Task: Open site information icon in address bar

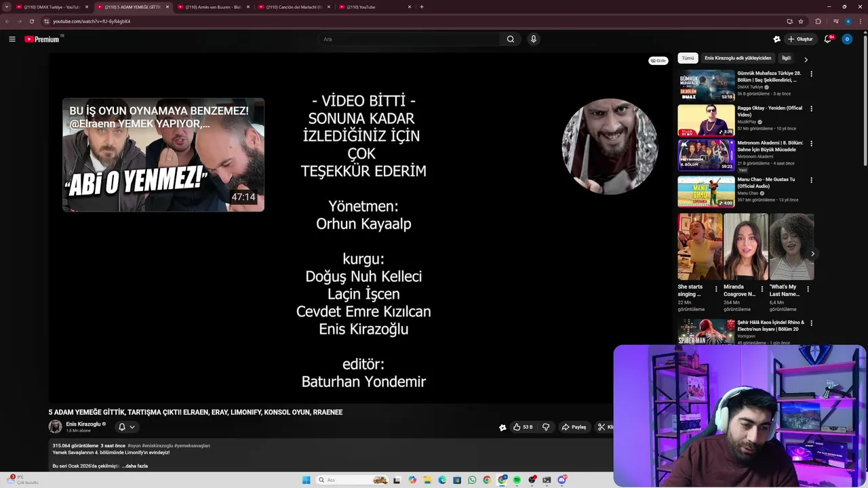Action: point(46,21)
